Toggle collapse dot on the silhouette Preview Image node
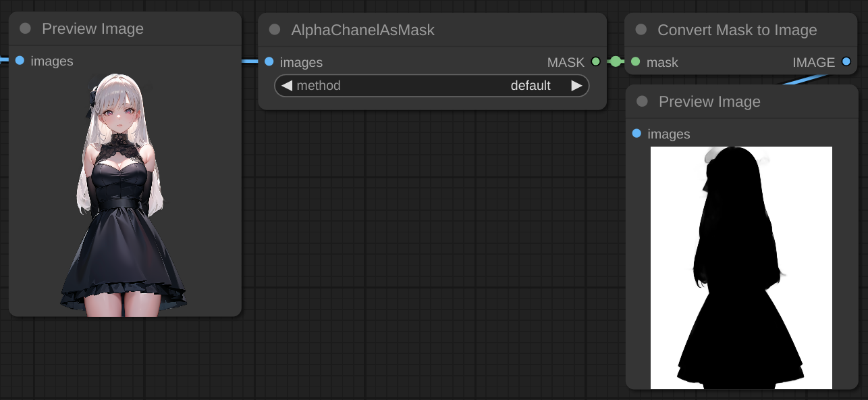Viewport: 868px width, 400px height. [642, 101]
